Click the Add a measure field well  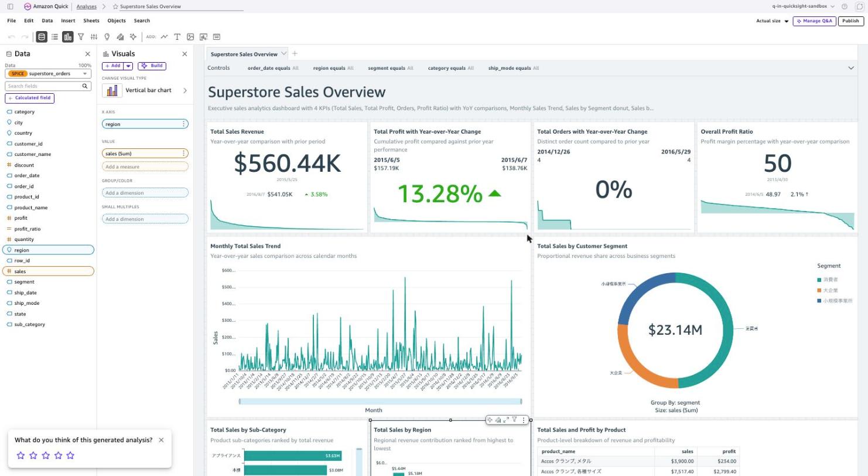point(145,167)
